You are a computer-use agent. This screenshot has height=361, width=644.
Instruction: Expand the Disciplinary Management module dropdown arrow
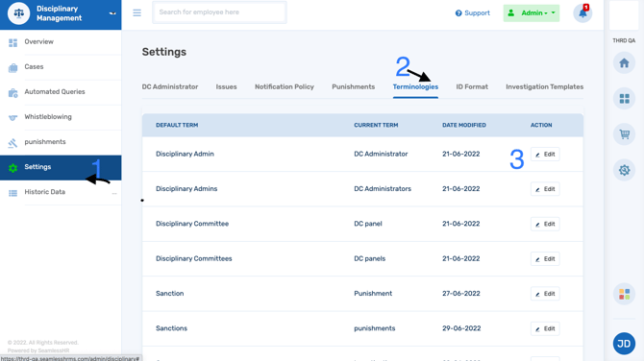pos(112,13)
